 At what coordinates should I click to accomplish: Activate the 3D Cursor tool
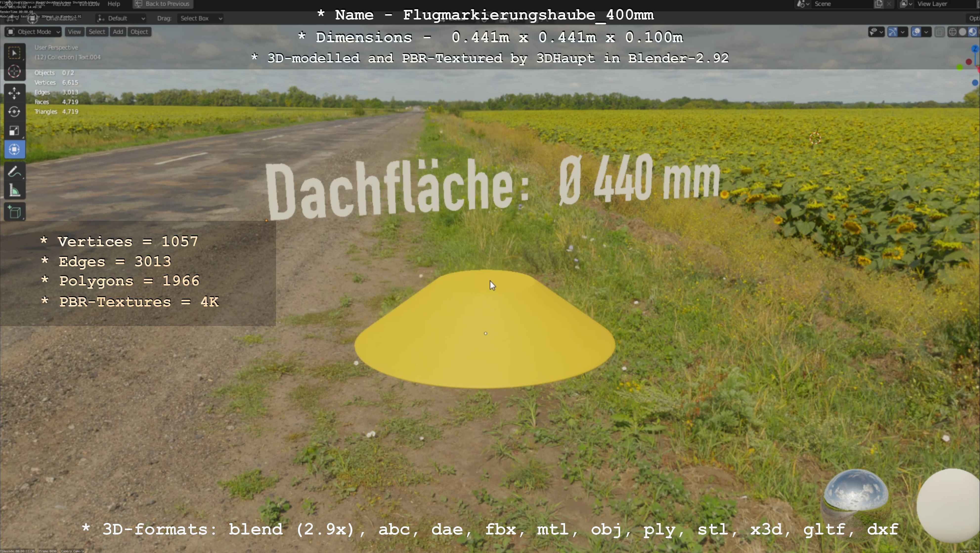coord(14,71)
